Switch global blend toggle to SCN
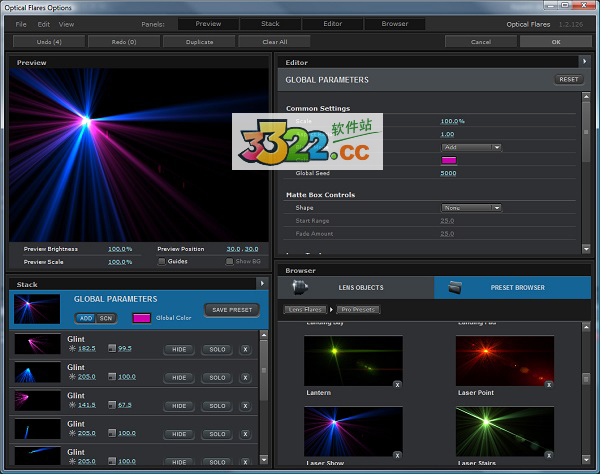600x474 pixels. [x=106, y=318]
